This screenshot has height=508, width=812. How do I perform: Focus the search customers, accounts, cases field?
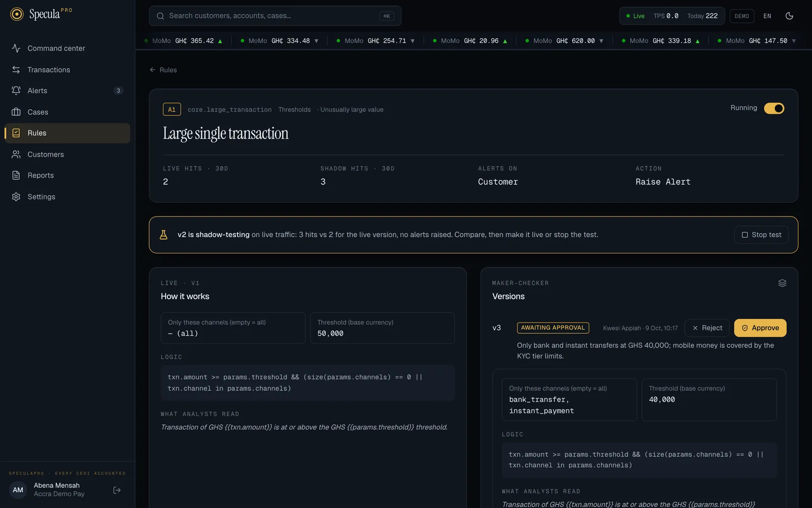click(x=275, y=16)
